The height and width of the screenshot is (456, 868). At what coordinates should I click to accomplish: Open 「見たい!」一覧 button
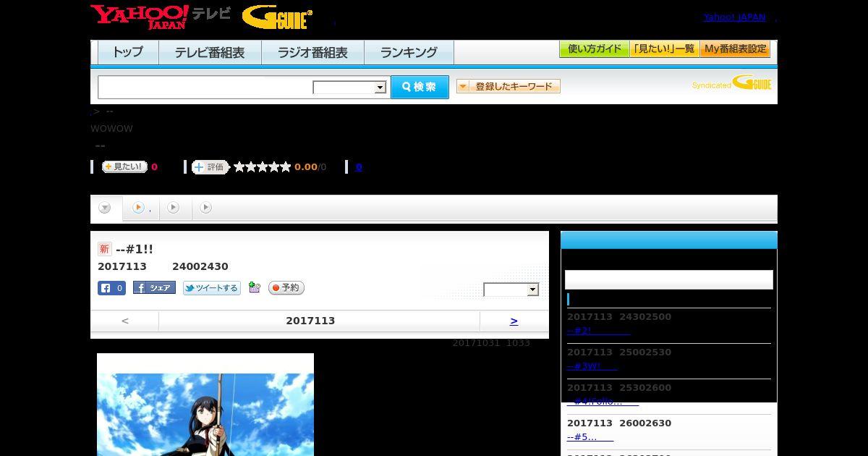tap(664, 49)
